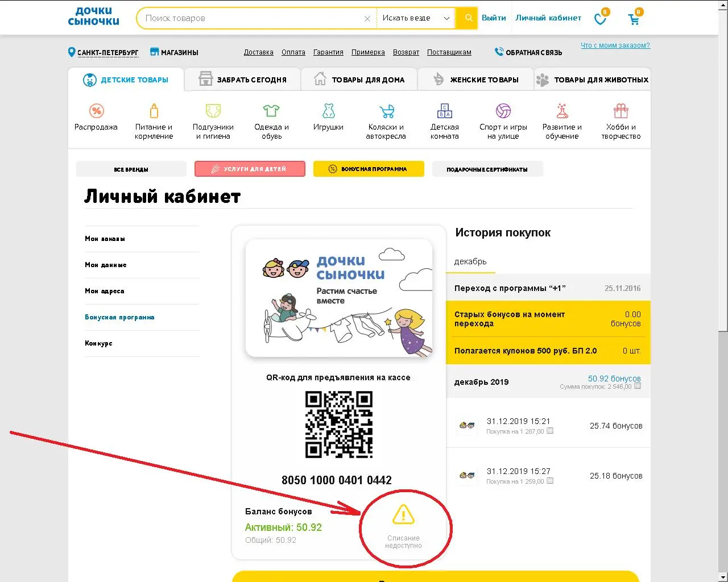Open the Питание и кормление bottle icon
This screenshot has height=582, width=728.
154,111
